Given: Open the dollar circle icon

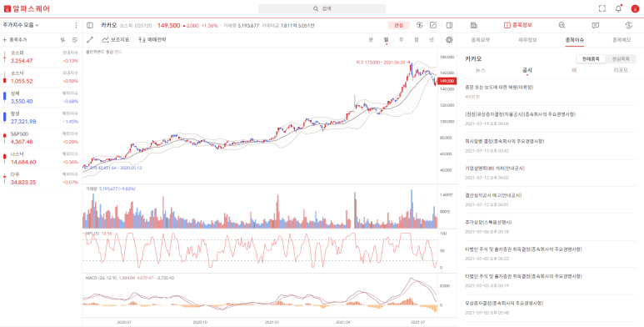Looking at the screenshot, I should click(x=628, y=26).
